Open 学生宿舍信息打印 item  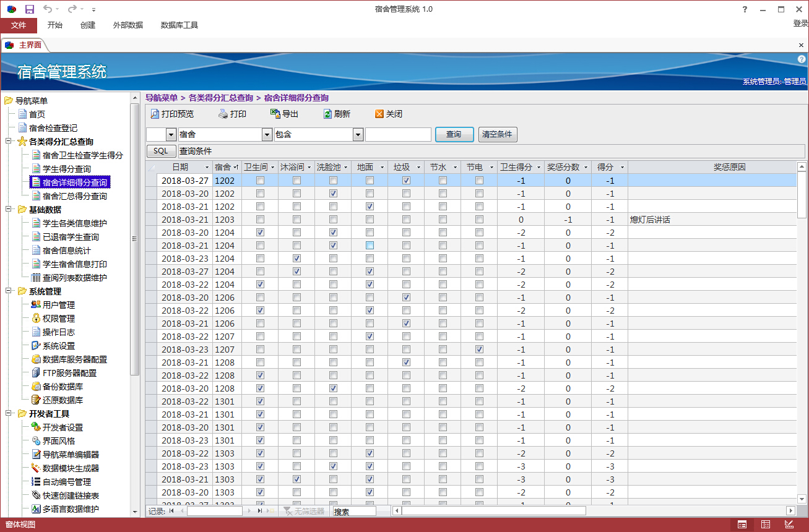coord(75,264)
